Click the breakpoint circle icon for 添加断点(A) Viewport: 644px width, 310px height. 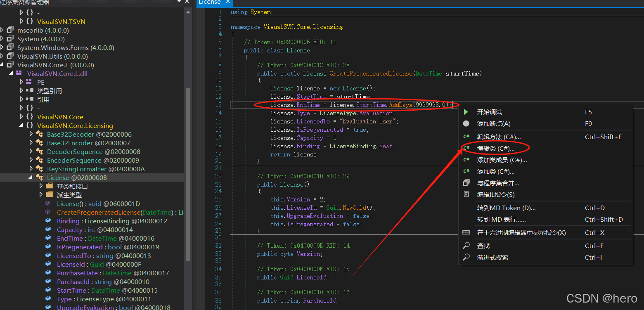tap(466, 123)
